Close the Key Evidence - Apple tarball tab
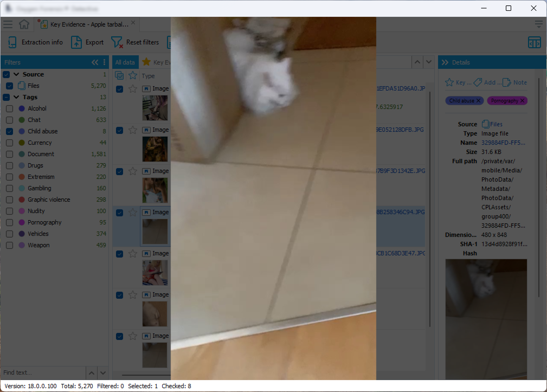 [133, 23]
